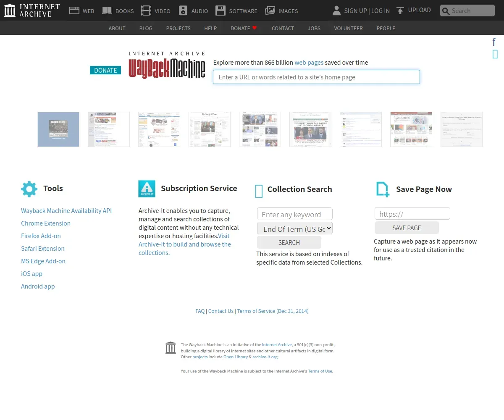Open the Terms of Use footer link

point(320,371)
